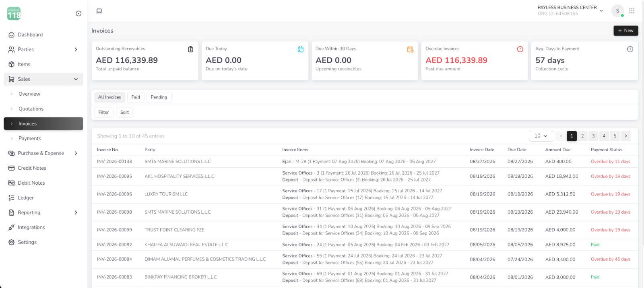Viewport: 644px width, 288px height.
Task: Go to page 4
Action: (604, 136)
